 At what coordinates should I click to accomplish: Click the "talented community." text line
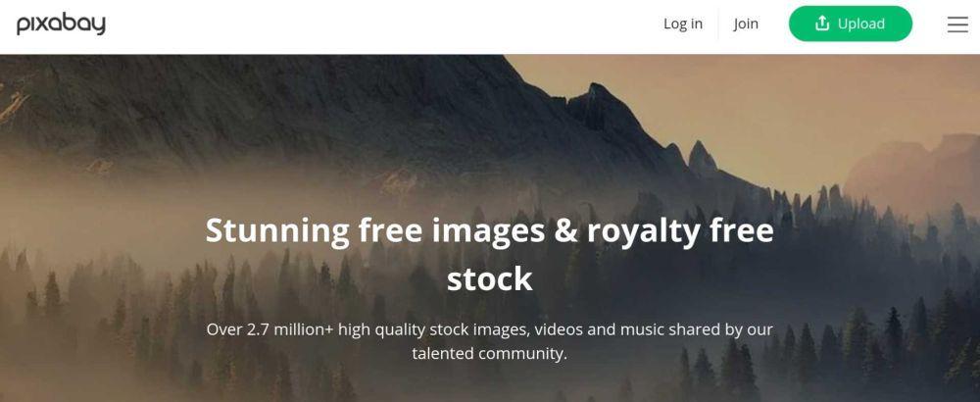(489, 353)
